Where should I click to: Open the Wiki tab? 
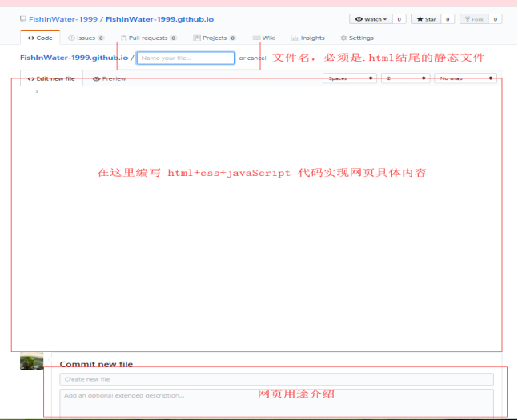coord(264,38)
